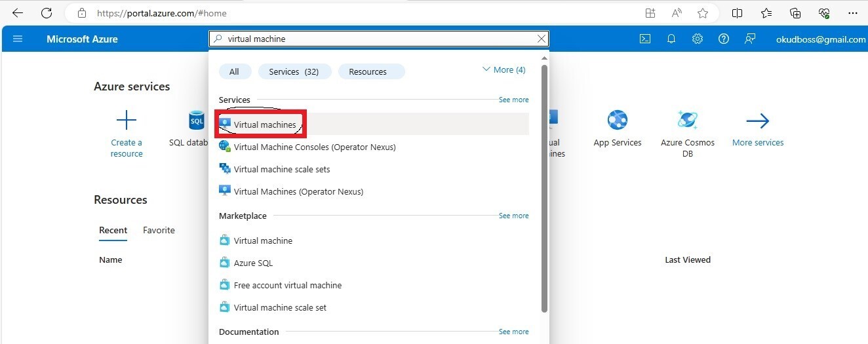
Task: Filter results by Resources pill
Action: click(371, 71)
